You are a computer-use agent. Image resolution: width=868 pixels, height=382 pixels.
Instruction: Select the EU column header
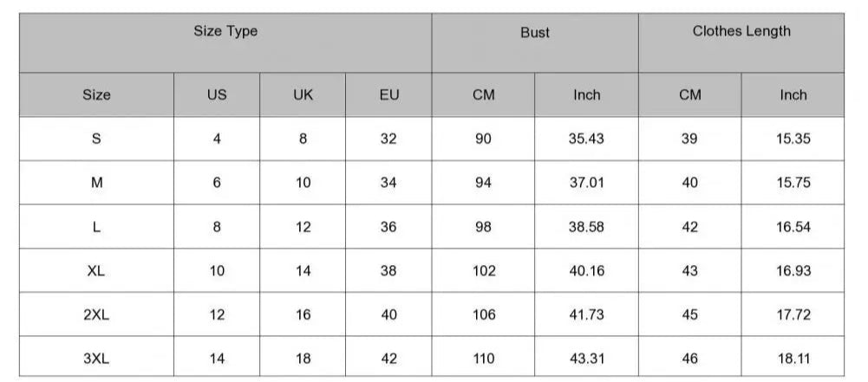point(388,94)
